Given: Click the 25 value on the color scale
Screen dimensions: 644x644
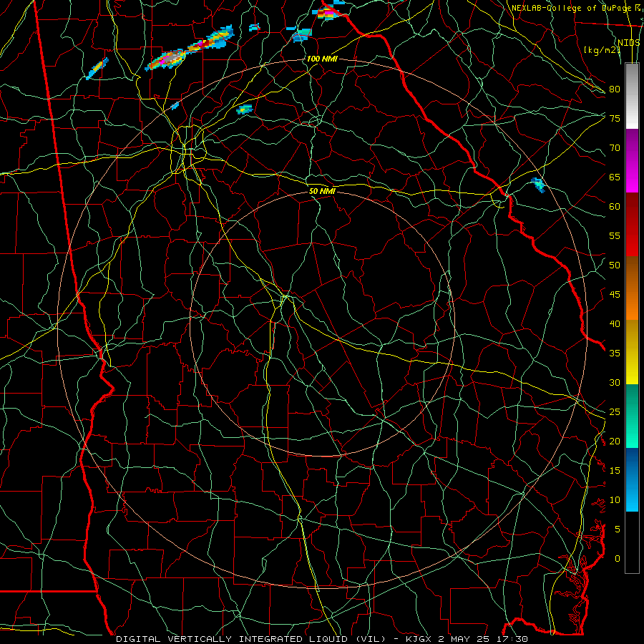Looking at the screenshot, I should pyautogui.click(x=615, y=412).
